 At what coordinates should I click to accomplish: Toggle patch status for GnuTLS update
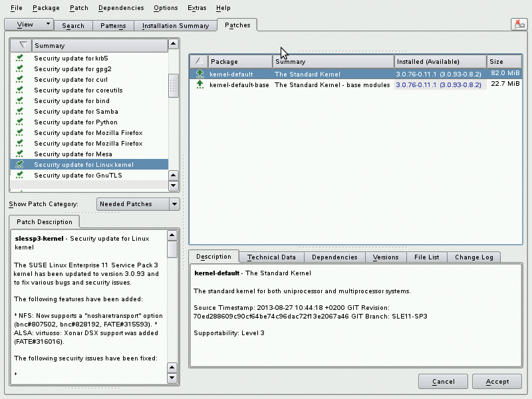20,176
